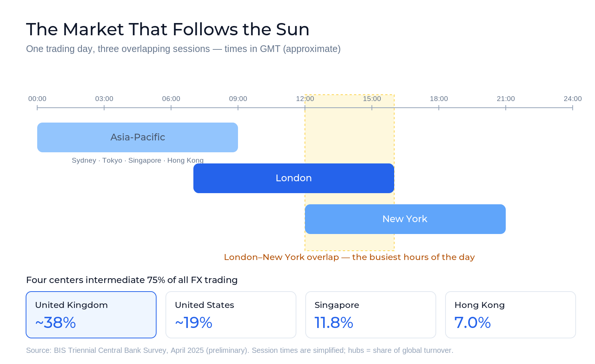Click the Singapore 11.8% card
Viewport: 595px width, 364px height.
(371, 315)
